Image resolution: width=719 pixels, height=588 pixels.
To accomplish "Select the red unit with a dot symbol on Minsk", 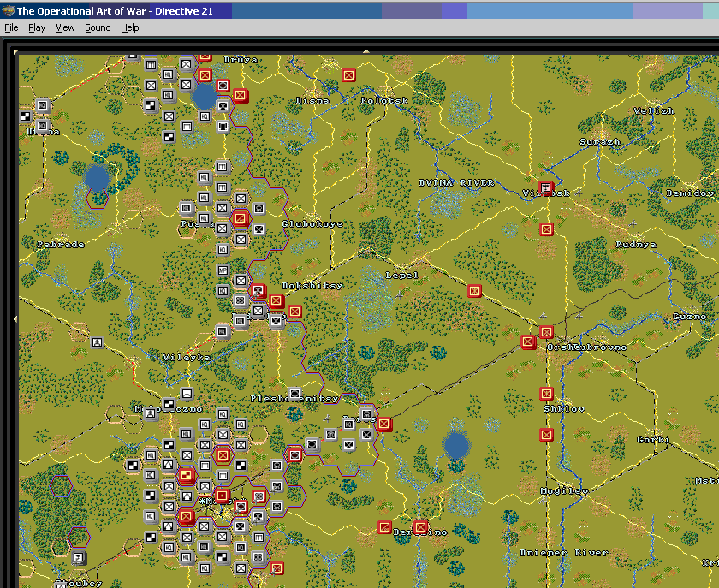I will [x=223, y=496].
